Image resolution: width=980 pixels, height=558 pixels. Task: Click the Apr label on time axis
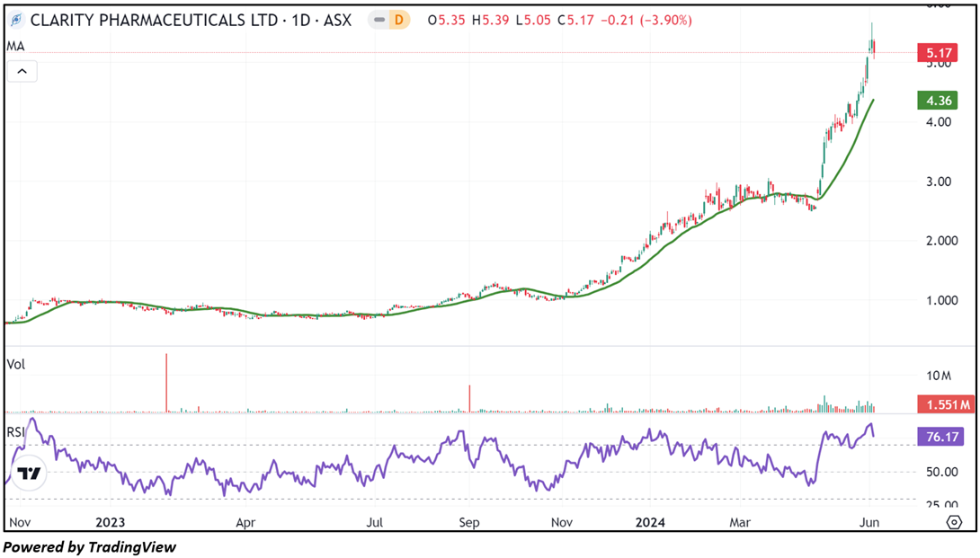click(245, 522)
